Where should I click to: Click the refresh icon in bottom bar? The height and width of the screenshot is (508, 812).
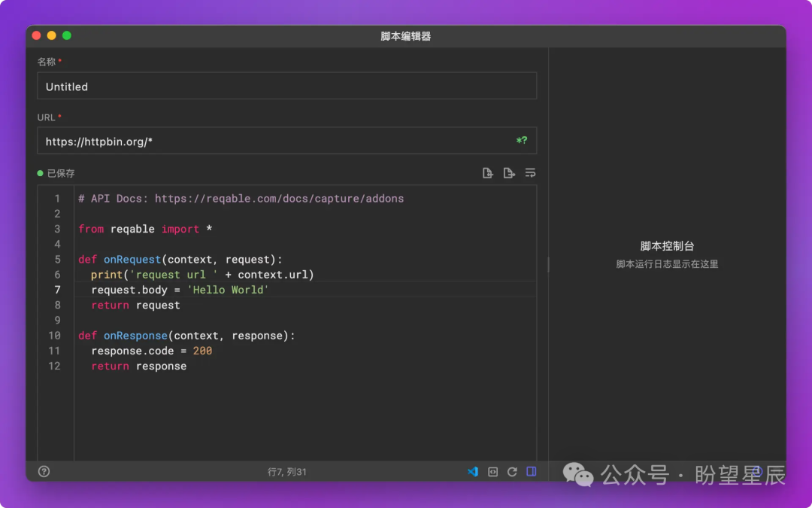pos(512,472)
